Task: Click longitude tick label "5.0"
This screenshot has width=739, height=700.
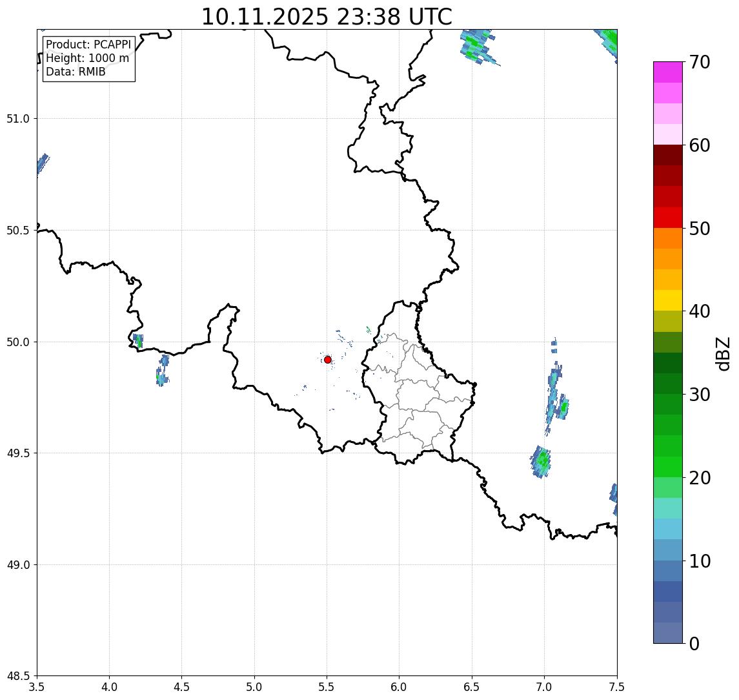Action: coord(254,687)
